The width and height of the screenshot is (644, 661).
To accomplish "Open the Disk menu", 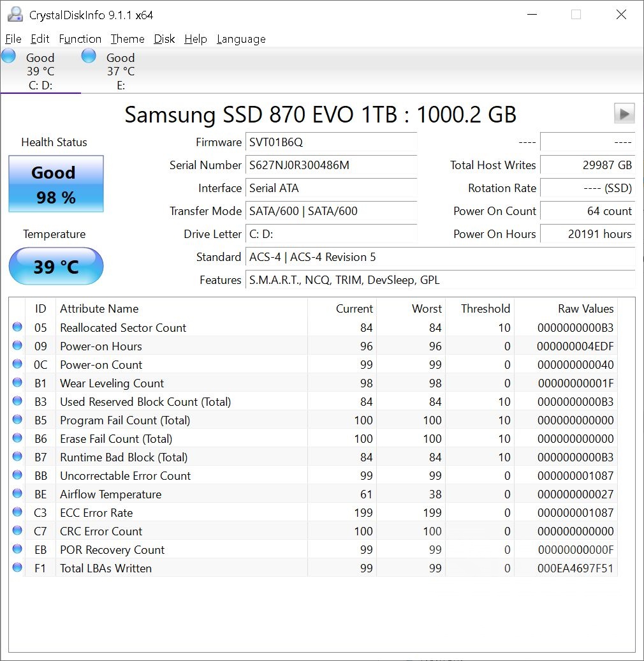I will [x=164, y=39].
